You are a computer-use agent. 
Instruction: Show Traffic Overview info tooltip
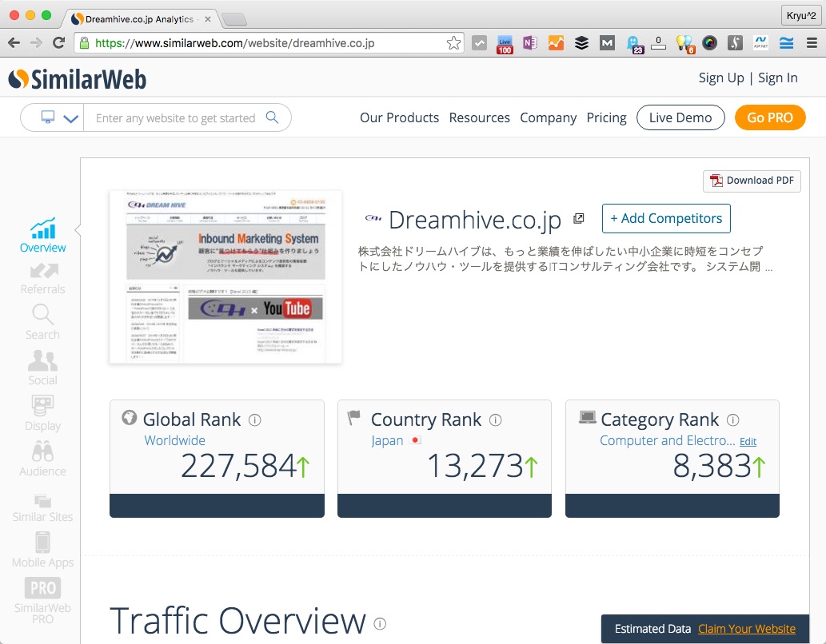pyautogui.click(x=380, y=624)
